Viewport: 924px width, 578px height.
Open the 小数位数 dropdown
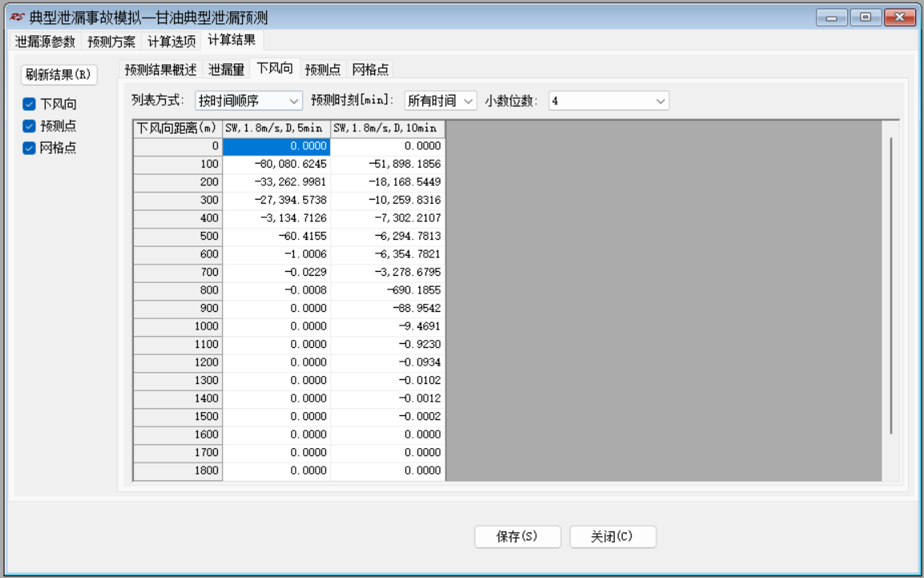point(608,101)
